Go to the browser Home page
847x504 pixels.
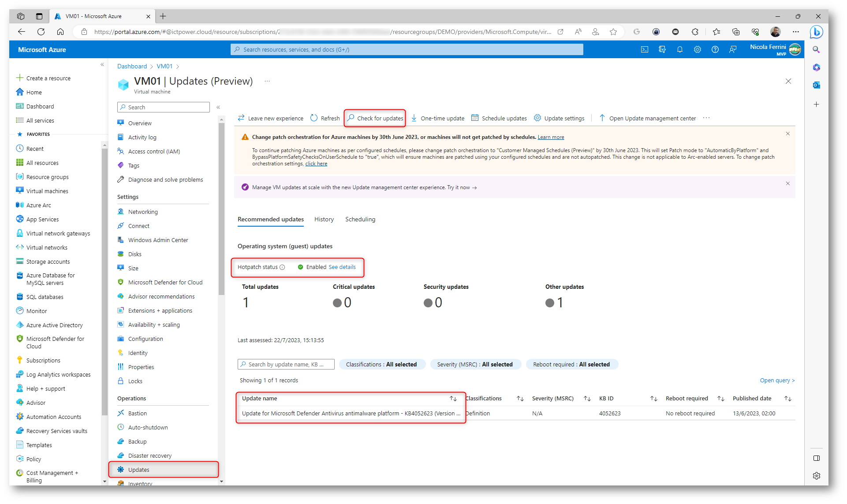(60, 32)
